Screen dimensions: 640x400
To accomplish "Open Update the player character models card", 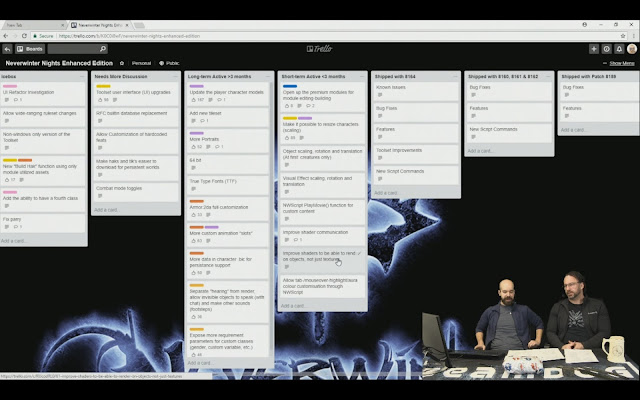I will [229, 93].
